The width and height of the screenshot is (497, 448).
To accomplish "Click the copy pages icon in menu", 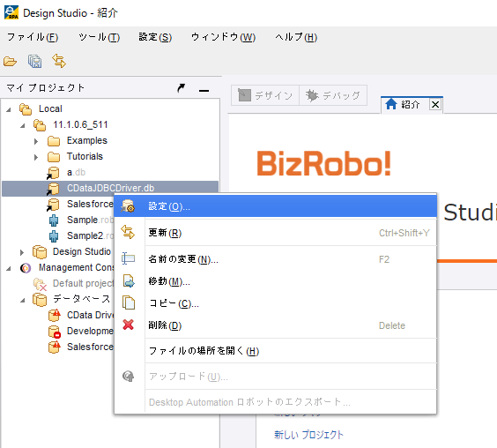I will pyautogui.click(x=129, y=302).
